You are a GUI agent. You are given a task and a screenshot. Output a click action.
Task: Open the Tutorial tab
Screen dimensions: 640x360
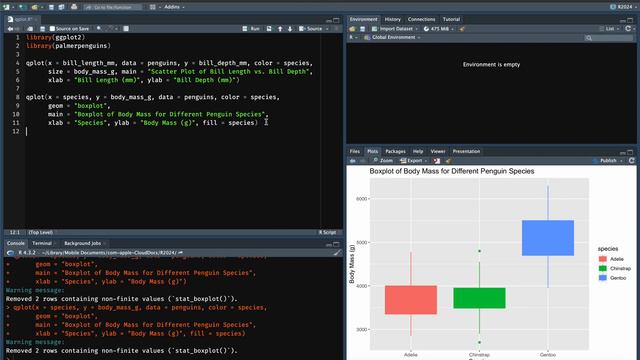click(x=451, y=19)
